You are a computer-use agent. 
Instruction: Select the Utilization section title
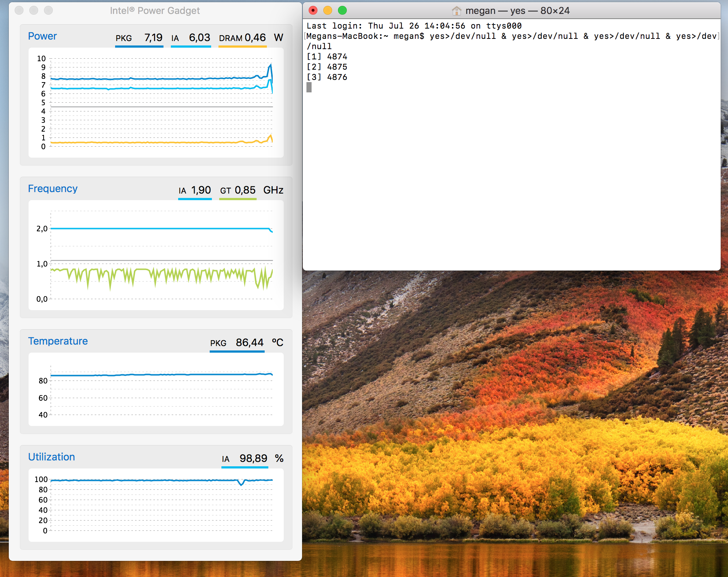click(x=51, y=457)
